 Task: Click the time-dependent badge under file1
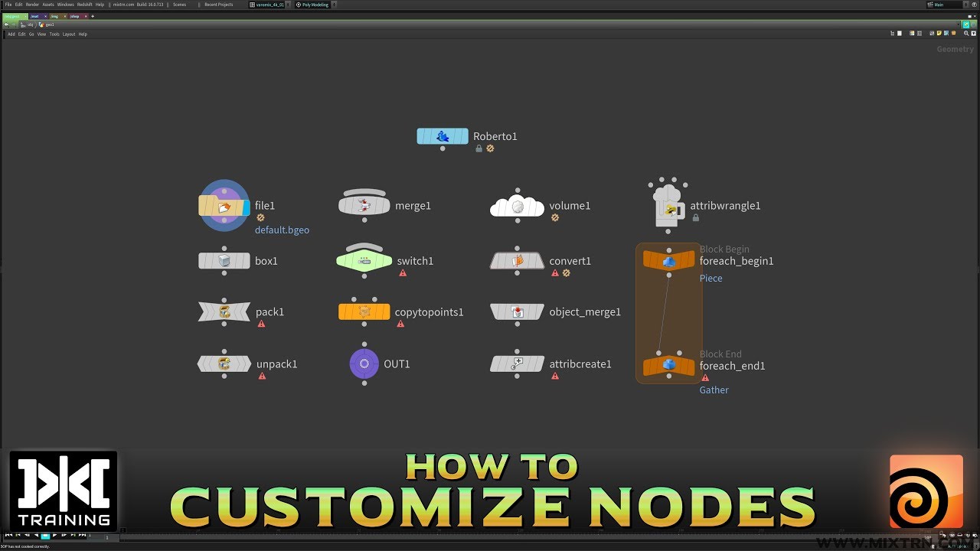coord(260,217)
